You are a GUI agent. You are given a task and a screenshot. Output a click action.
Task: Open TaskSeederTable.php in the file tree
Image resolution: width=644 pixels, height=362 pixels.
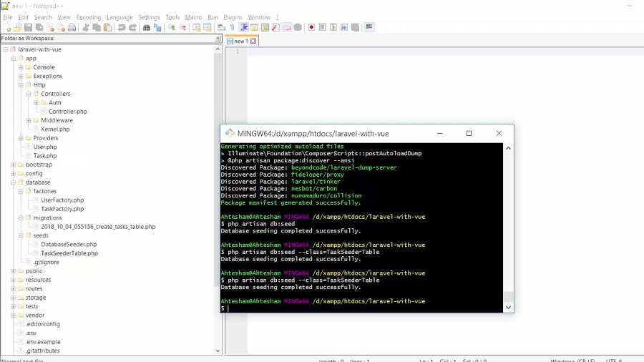tap(69, 253)
